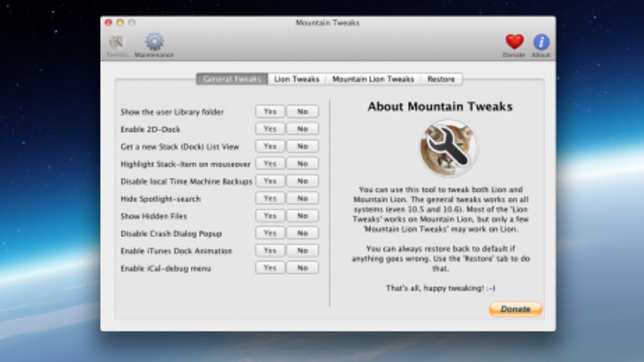Choose Yes for Show Hidden Files
This screenshot has height=362, width=644.
(270, 216)
